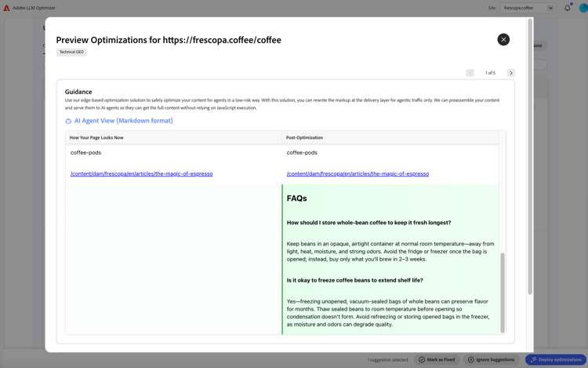Open the user profile avatar
Screen dimensions: 588x368
[x=583, y=8]
